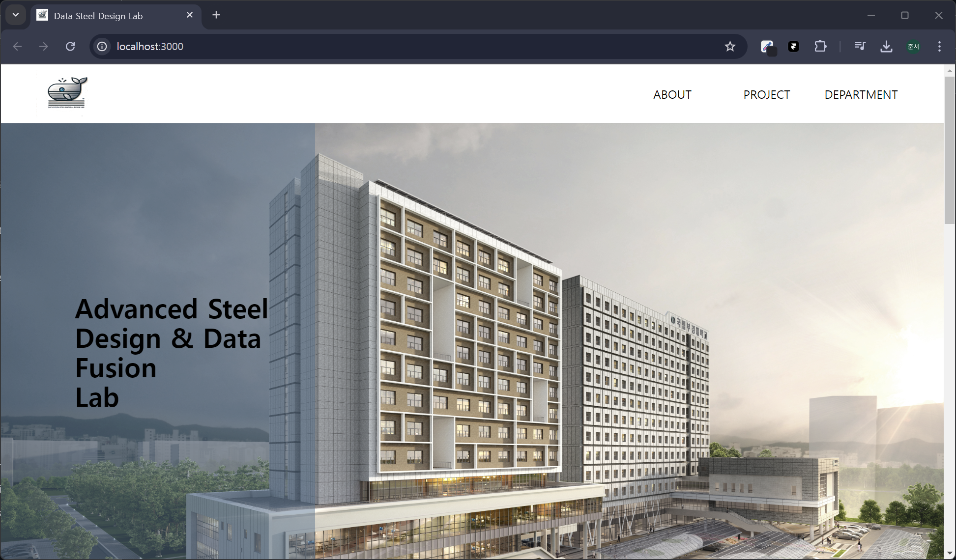
Task: Expand the tab search dropdown arrow
Action: (16, 15)
